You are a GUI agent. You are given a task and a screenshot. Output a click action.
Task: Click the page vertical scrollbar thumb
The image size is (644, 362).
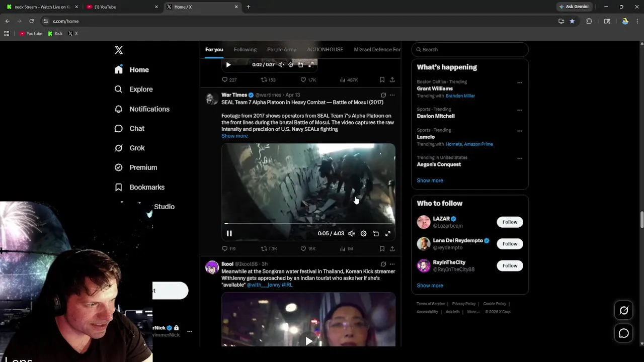[x=641, y=220]
